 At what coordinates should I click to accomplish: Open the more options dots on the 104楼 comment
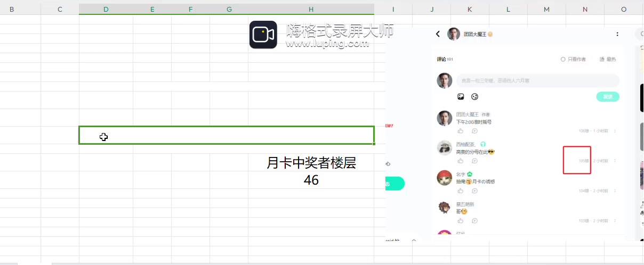(x=615, y=191)
